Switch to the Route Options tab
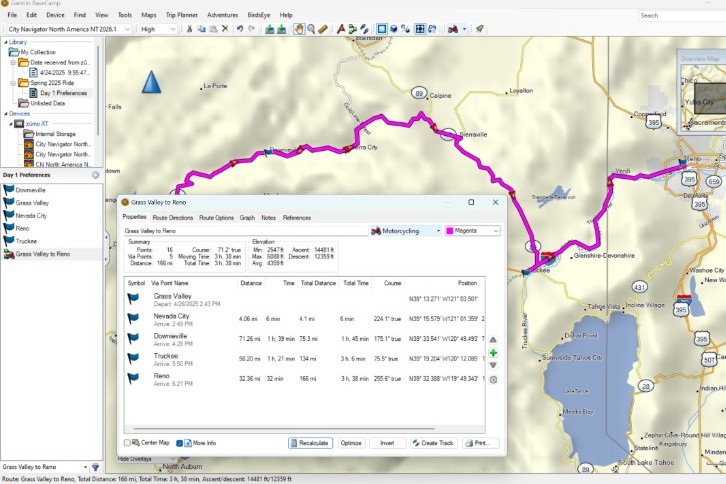Viewport: 726px width, 484px height. [216, 218]
